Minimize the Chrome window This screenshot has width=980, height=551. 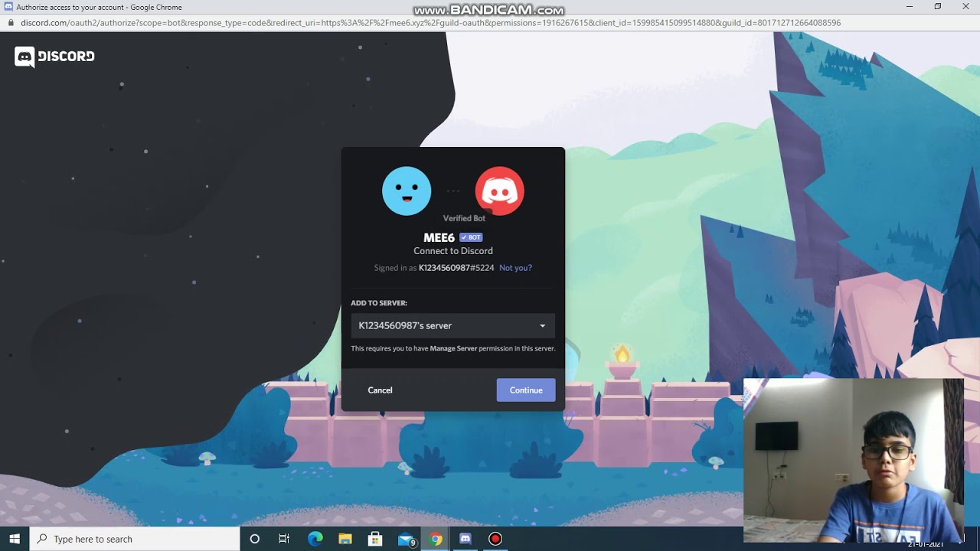click(x=910, y=7)
